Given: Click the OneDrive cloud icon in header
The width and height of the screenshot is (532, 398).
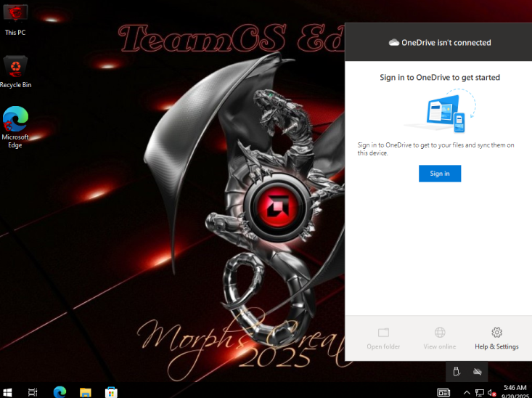Looking at the screenshot, I should pyautogui.click(x=394, y=42).
